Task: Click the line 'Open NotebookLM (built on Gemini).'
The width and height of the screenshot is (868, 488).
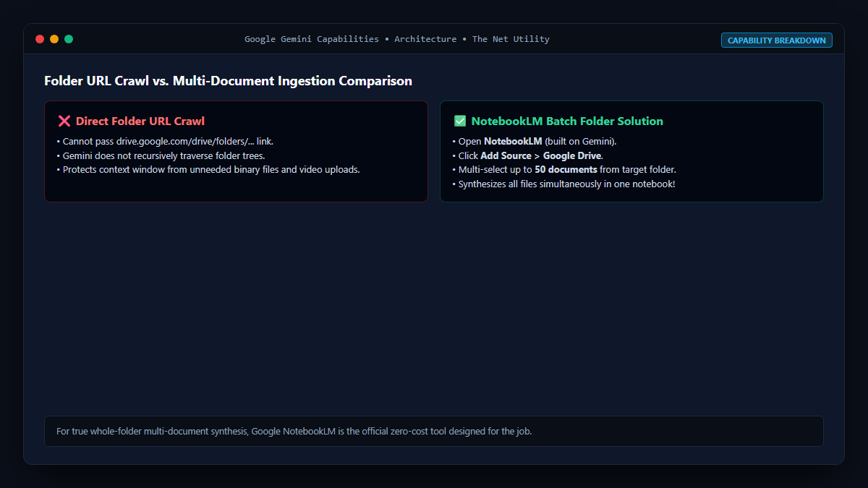Action: coord(535,142)
